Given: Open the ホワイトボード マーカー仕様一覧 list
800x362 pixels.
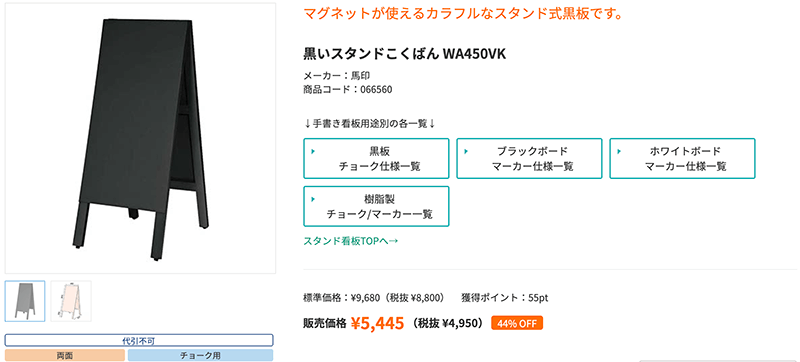Looking at the screenshot, I should click(682, 159).
